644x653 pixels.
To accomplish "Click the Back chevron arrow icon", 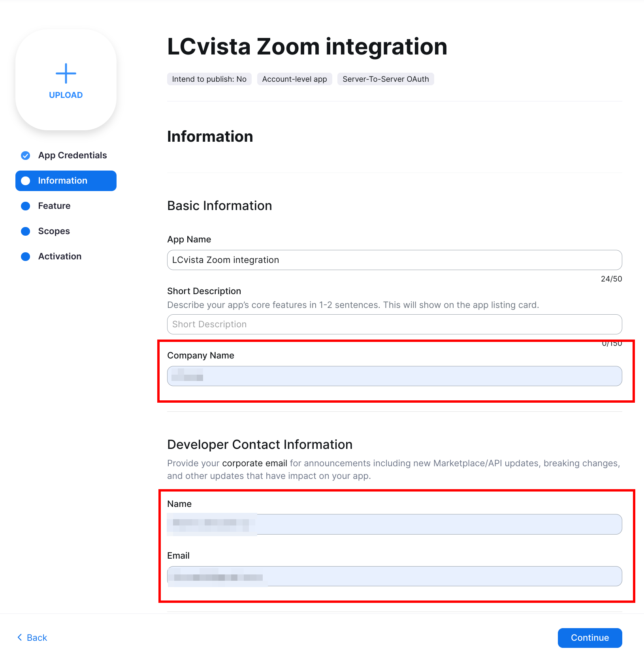I will 20,637.
